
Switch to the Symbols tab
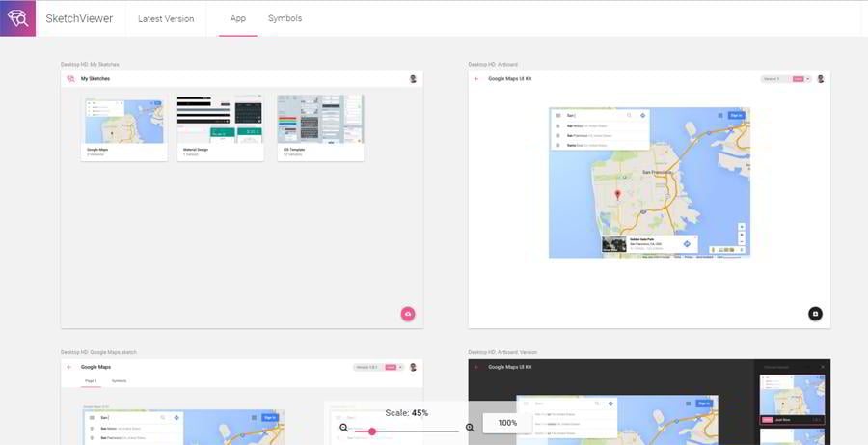285,18
